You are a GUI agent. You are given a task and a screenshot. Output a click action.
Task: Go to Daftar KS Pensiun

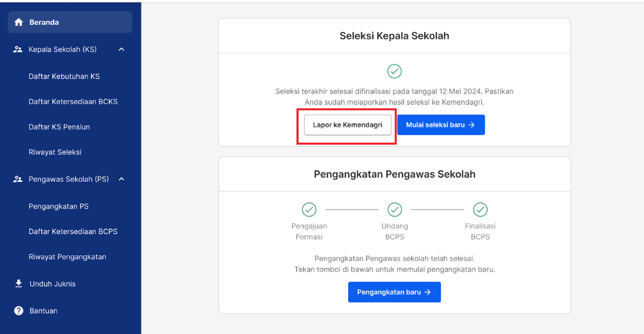pos(59,127)
